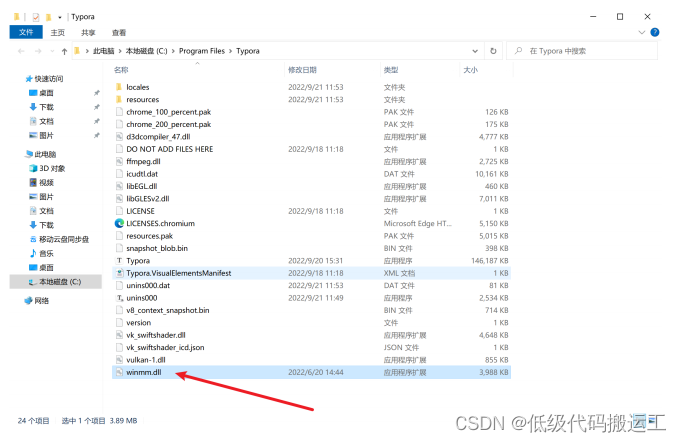
Task: Expand chevron after Local Disk (C:) in path
Action: click(x=173, y=51)
